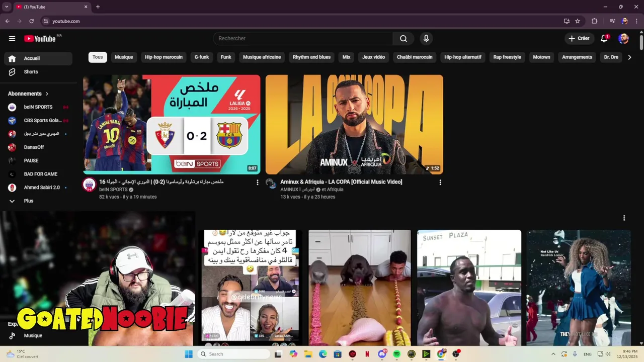Show more category chips with right arrow
The width and height of the screenshot is (644, 362).
coord(629,57)
